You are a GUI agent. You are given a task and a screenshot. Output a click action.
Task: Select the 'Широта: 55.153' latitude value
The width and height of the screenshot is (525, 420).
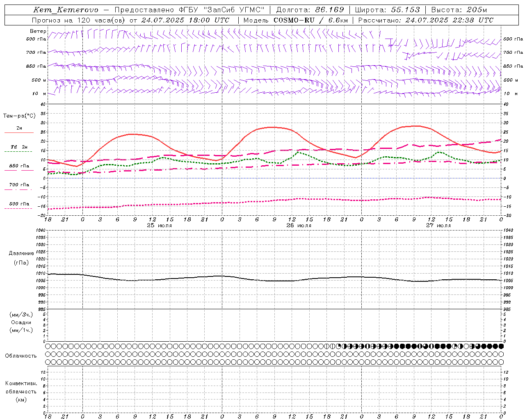pos(388,10)
